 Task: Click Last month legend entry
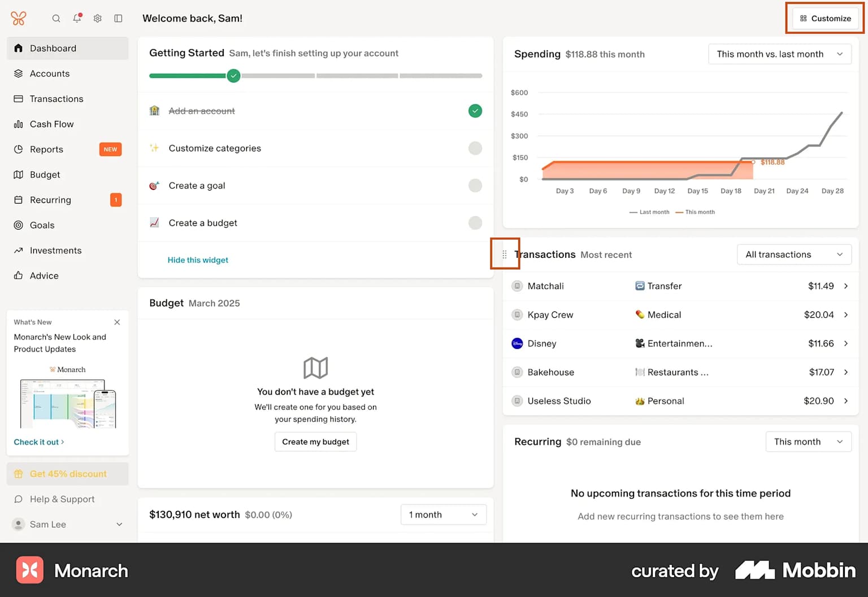pos(649,212)
